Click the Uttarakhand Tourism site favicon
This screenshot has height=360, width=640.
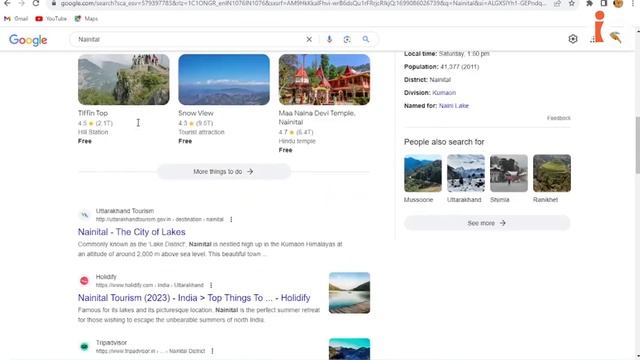pos(84,215)
